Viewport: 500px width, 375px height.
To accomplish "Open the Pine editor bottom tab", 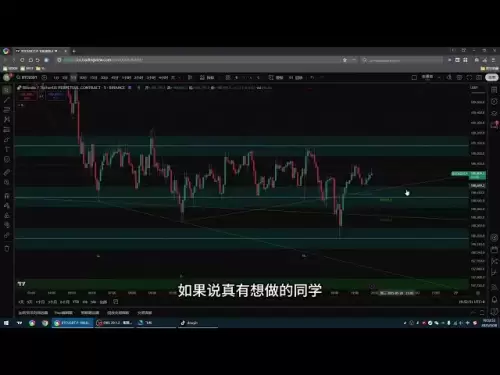I will pyautogui.click(x=63, y=313).
